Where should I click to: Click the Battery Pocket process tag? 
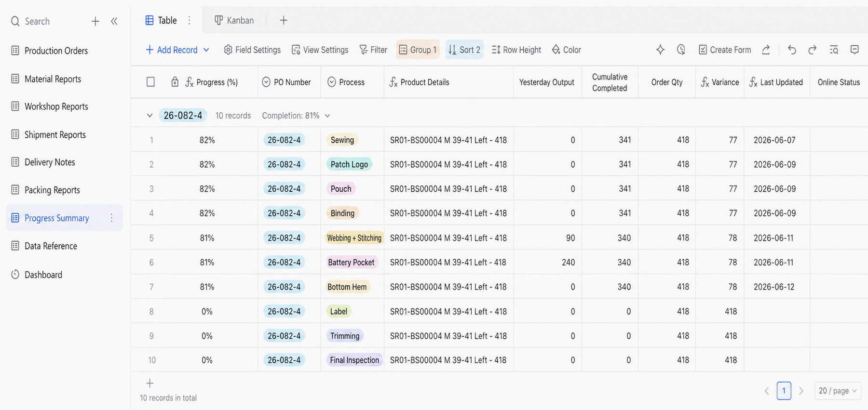click(351, 262)
